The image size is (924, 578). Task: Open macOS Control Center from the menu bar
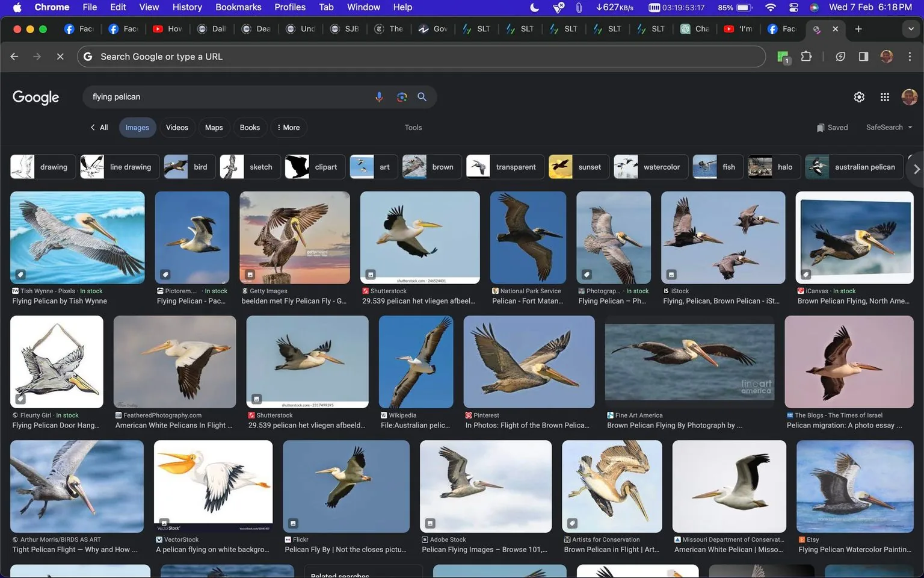tap(793, 7)
